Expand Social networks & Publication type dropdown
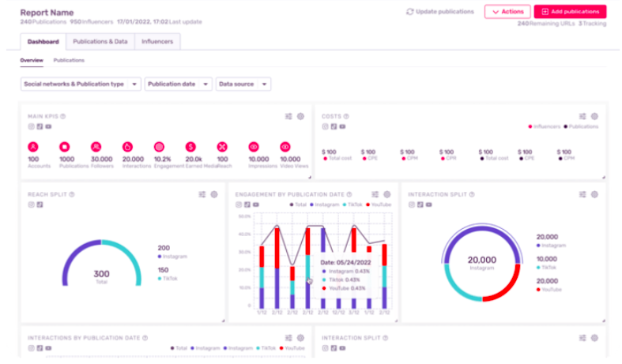 click(81, 84)
